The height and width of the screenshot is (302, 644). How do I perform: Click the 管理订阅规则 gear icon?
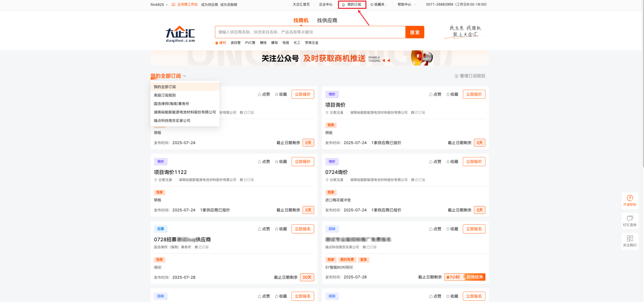456,76
